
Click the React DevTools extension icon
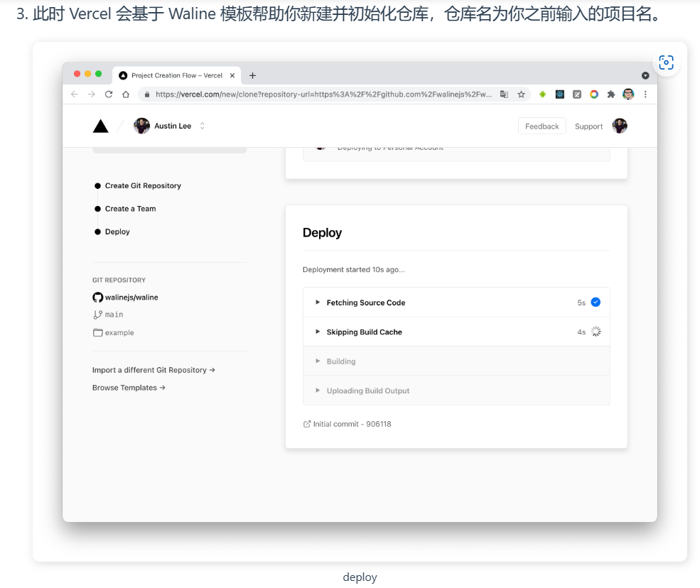pyautogui.click(x=560, y=94)
